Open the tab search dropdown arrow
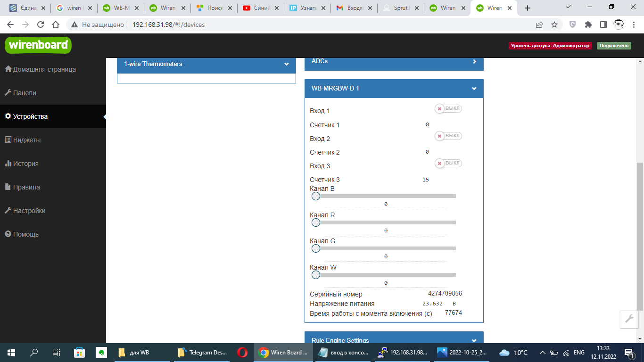 point(568,7)
